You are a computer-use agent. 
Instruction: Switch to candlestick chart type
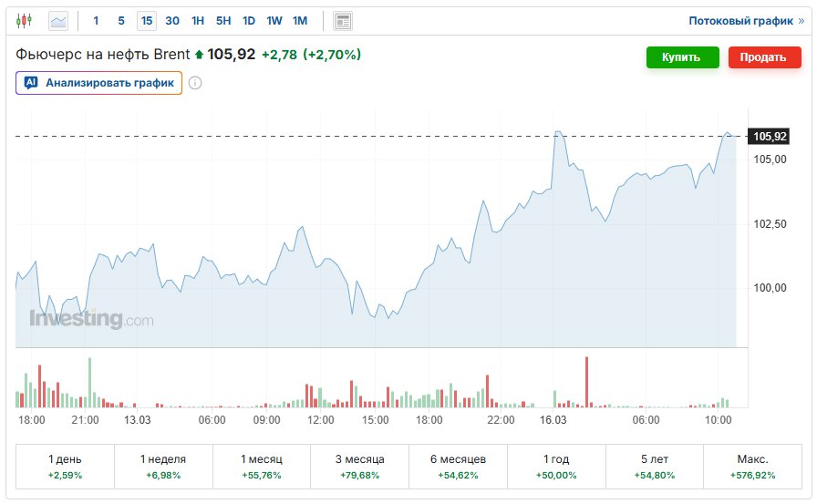pyautogui.click(x=25, y=20)
